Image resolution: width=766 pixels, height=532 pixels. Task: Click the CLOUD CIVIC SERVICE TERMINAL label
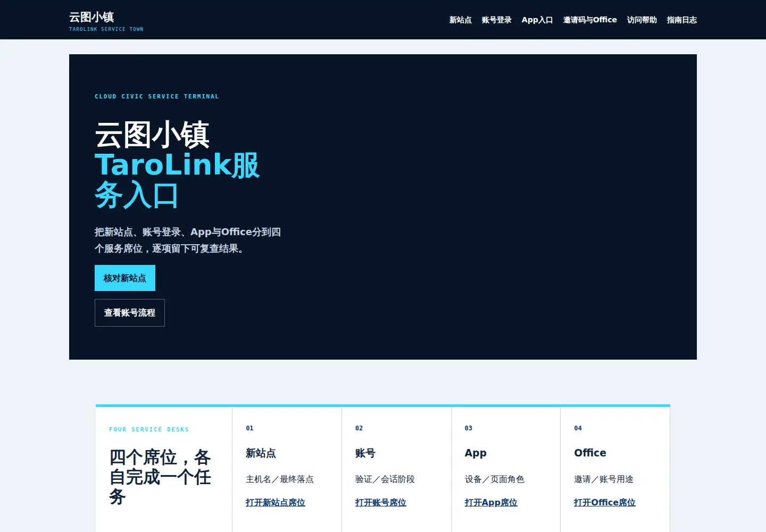157,96
